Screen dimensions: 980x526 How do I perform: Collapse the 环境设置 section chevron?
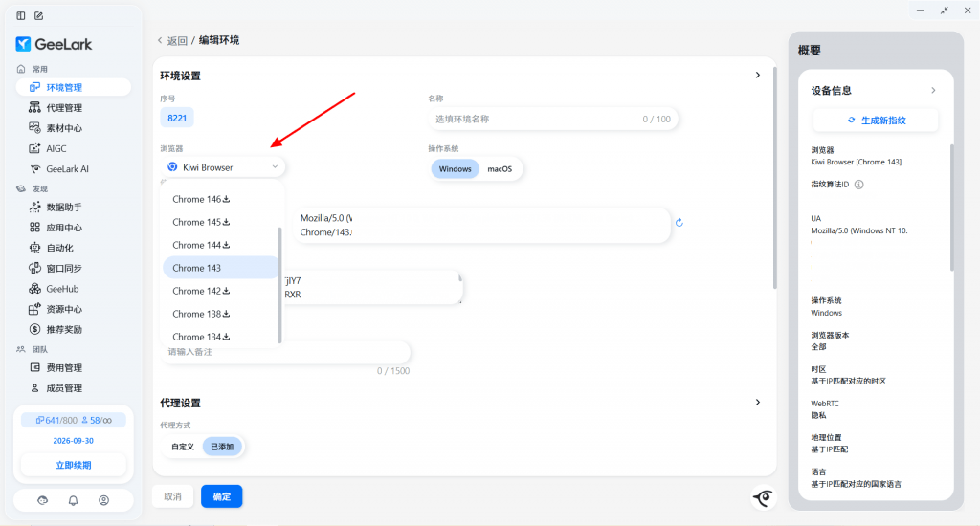(x=758, y=75)
